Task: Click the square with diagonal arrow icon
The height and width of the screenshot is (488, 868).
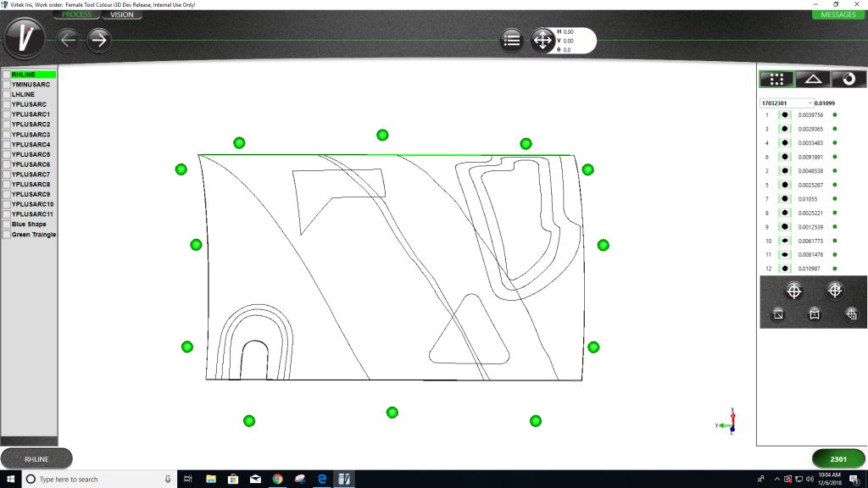Action: (x=778, y=314)
